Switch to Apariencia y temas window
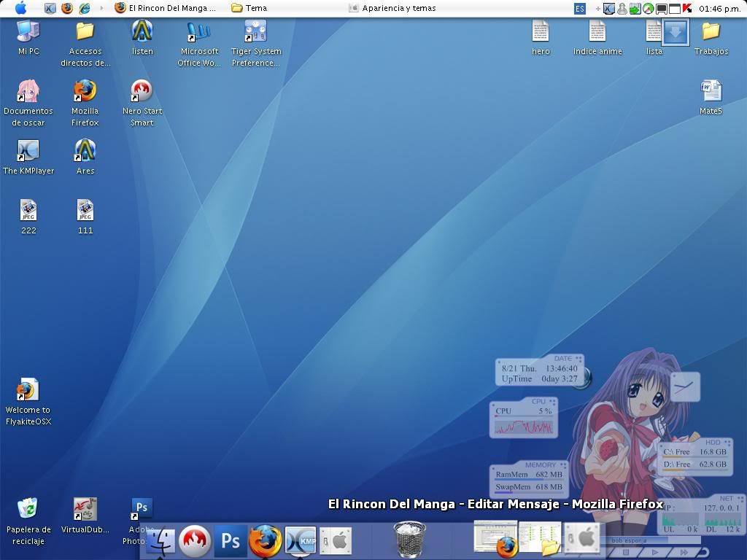The height and width of the screenshot is (560, 747). pyautogui.click(x=392, y=8)
